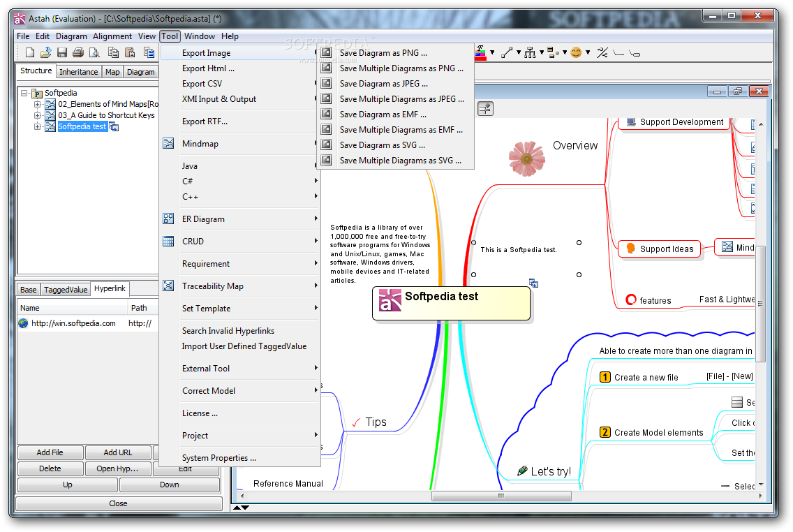The width and height of the screenshot is (793, 532).
Task: Click the flower image near Overview
Action: (526, 158)
